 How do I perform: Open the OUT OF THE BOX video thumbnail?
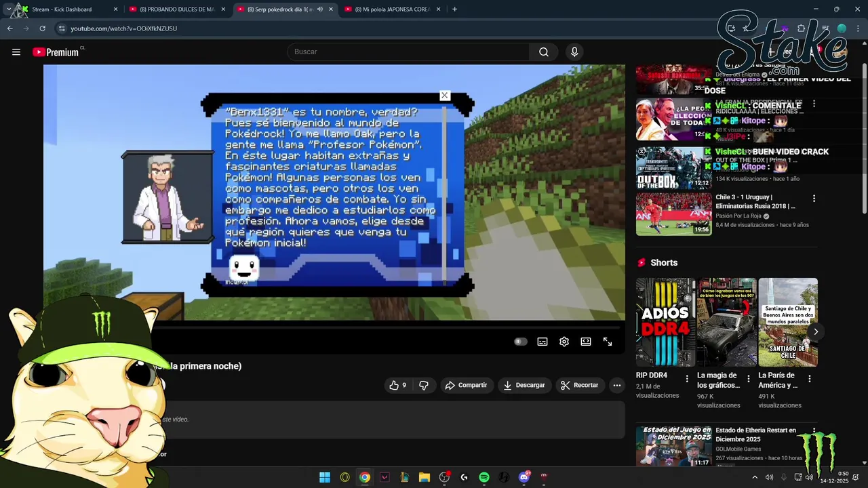pos(674,168)
